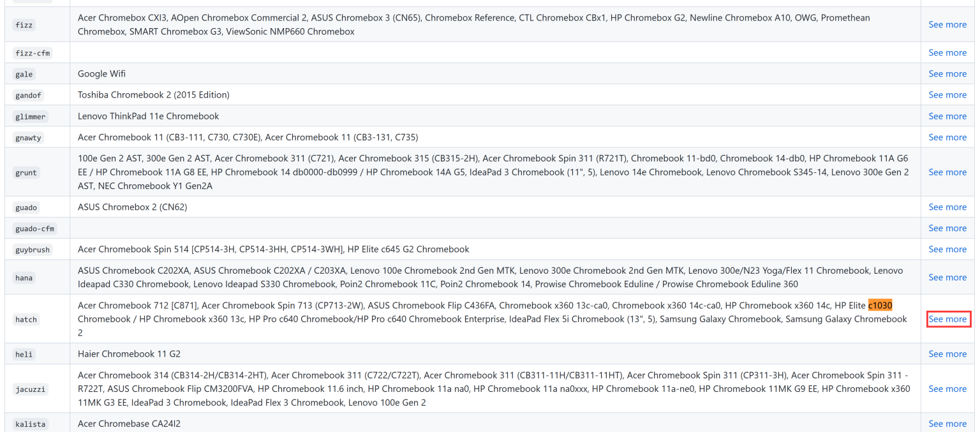Click Acer Chromebook 712 [C871] text
This screenshot has width=980, height=432.
point(137,305)
